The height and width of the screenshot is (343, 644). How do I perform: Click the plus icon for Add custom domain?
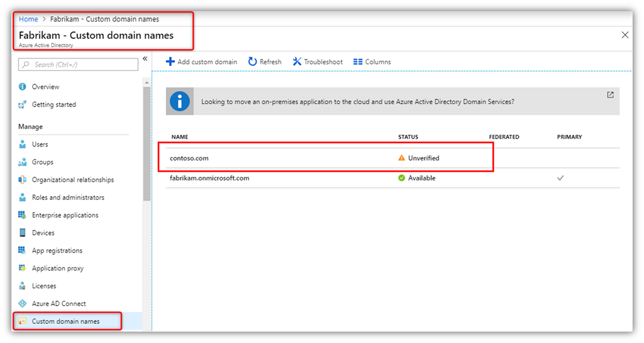tap(170, 61)
